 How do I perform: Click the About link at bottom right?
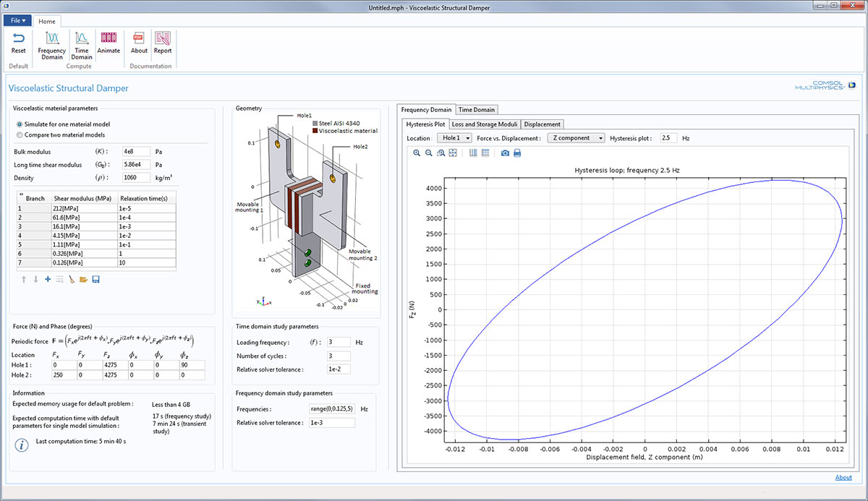coord(843,477)
